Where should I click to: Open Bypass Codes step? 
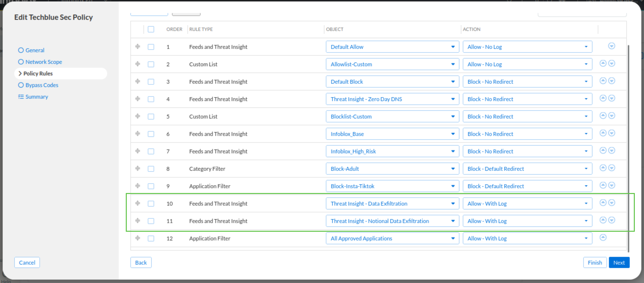coord(42,85)
